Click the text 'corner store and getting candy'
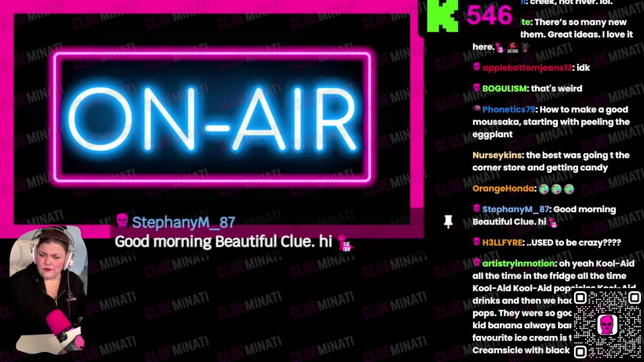This screenshot has height=362, width=644. [540, 168]
